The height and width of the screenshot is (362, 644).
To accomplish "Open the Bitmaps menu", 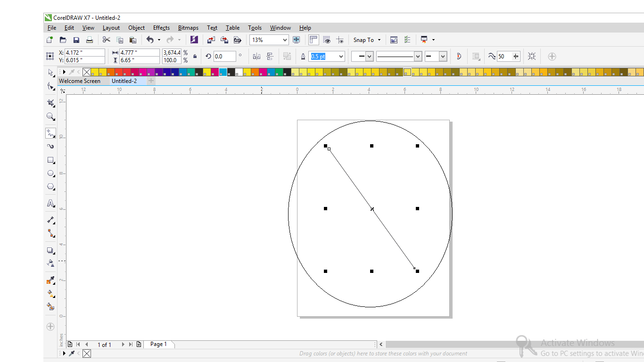I will (x=188, y=27).
